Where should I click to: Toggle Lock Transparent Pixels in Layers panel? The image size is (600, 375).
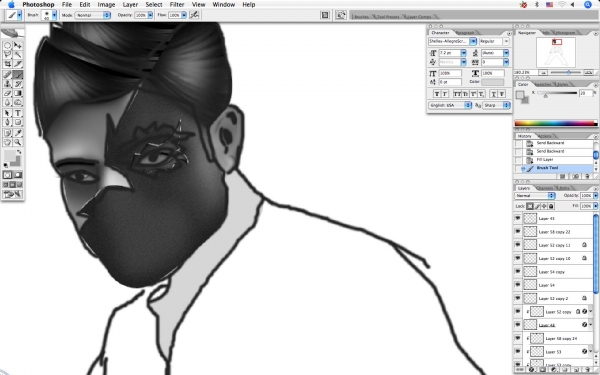click(530, 206)
